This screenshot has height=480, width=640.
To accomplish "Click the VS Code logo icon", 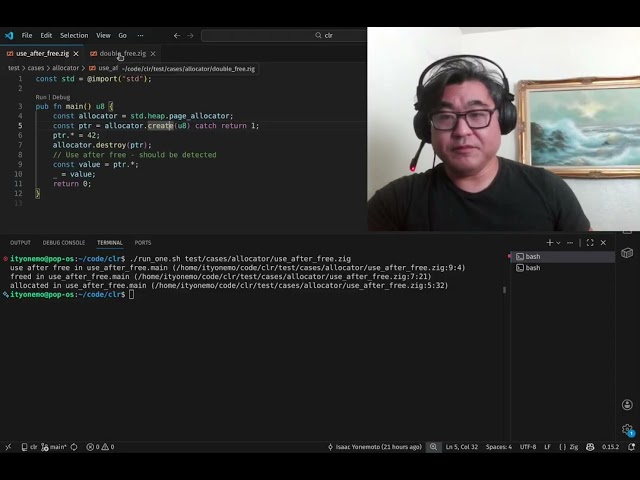I will click(9, 36).
